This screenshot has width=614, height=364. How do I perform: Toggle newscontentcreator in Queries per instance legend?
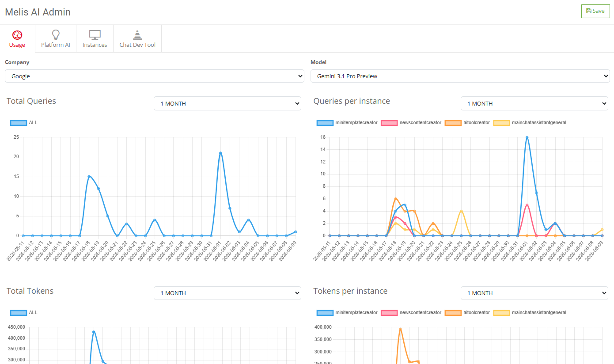411,122
